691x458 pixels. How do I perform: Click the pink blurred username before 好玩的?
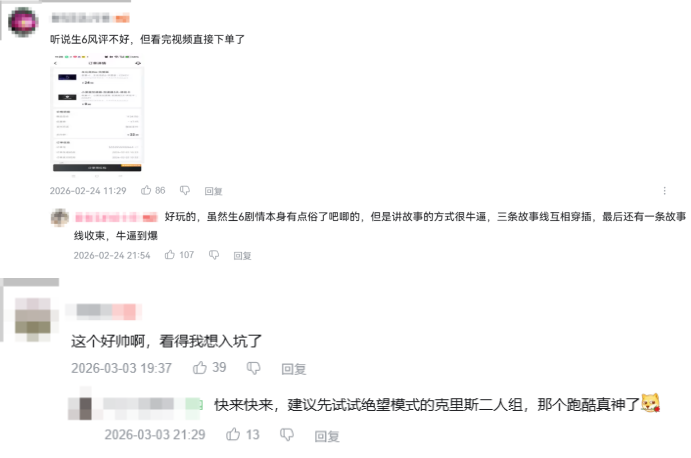coord(116,217)
